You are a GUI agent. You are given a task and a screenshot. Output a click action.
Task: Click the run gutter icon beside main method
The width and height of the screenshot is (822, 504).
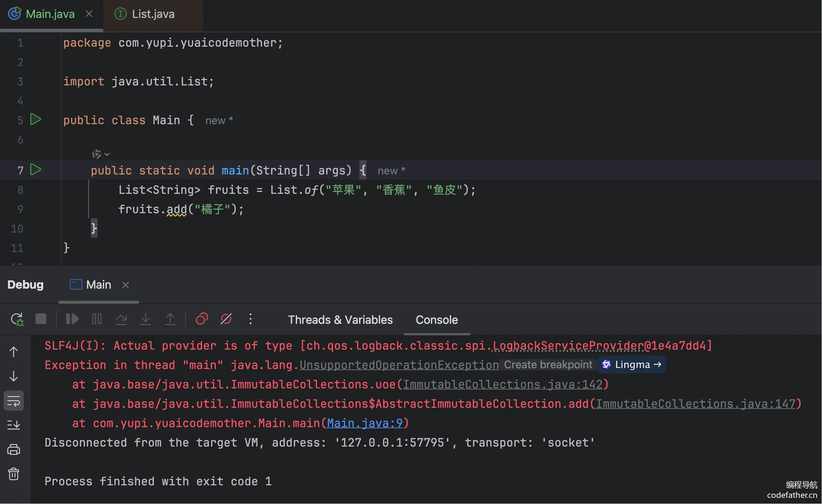click(x=36, y=170)
